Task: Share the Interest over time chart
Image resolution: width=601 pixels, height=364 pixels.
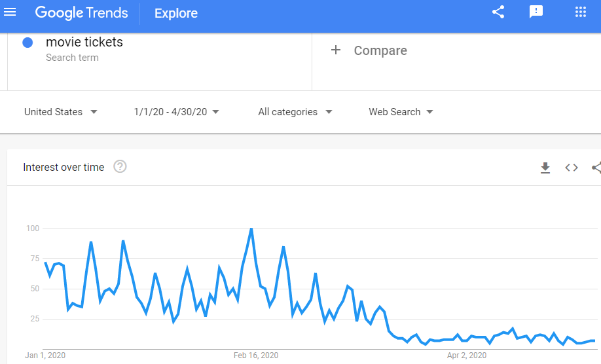Action: pos(596,168)
